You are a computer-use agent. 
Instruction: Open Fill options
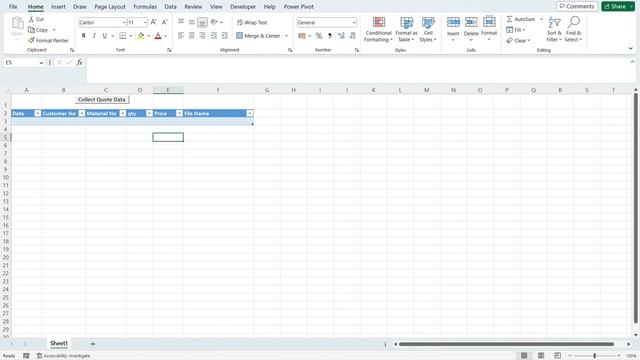pyautogui.click(x=516, y=30)
